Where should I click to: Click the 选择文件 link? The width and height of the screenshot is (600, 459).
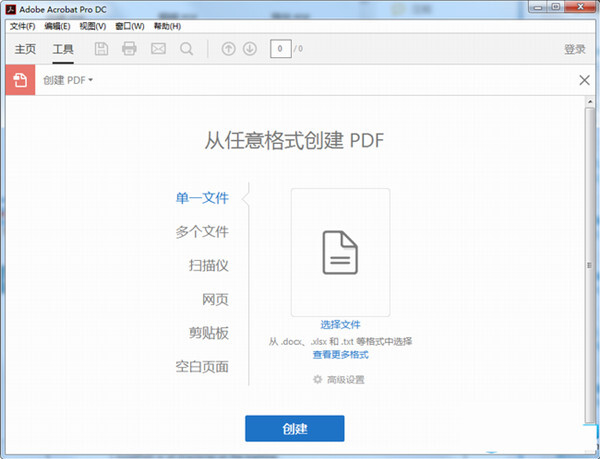tap(340, 324)
